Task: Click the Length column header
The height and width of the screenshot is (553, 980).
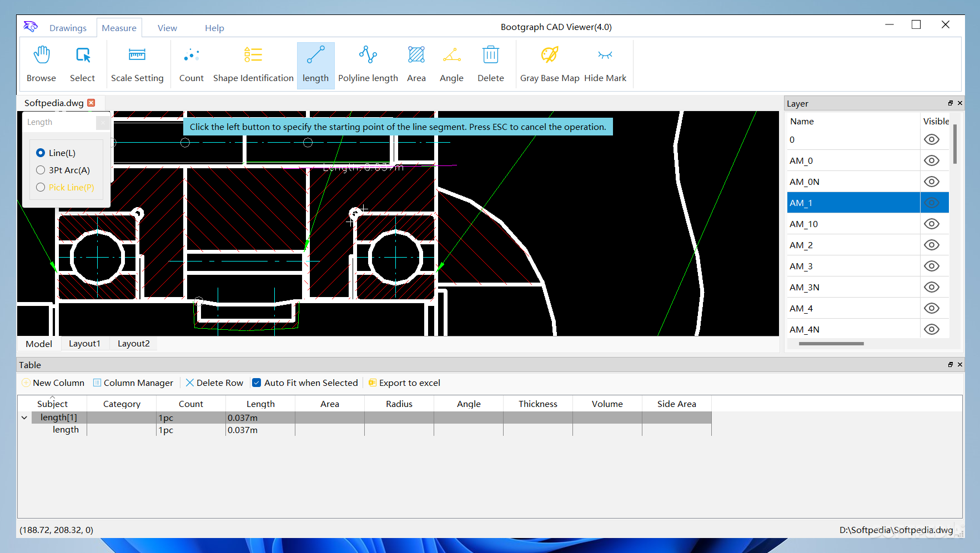Action: tap(260, 404)
